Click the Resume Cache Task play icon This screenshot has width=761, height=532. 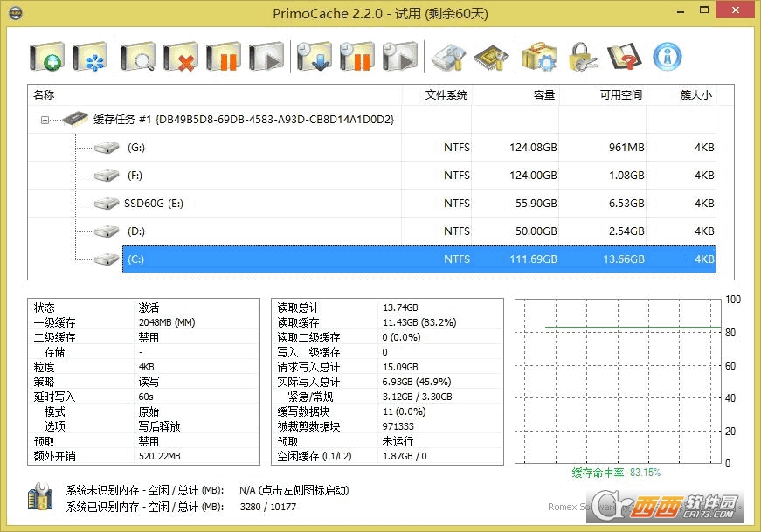266,57
